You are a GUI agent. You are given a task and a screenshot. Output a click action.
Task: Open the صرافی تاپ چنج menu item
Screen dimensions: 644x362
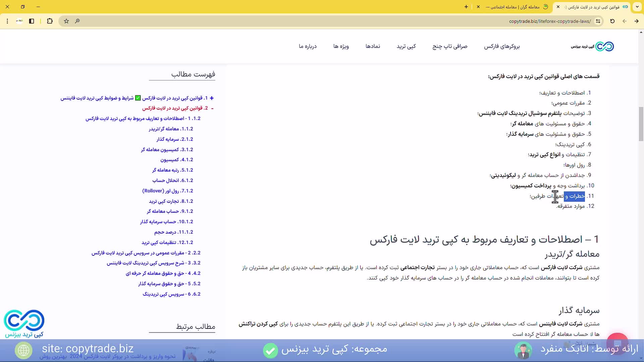pos(449,46)
